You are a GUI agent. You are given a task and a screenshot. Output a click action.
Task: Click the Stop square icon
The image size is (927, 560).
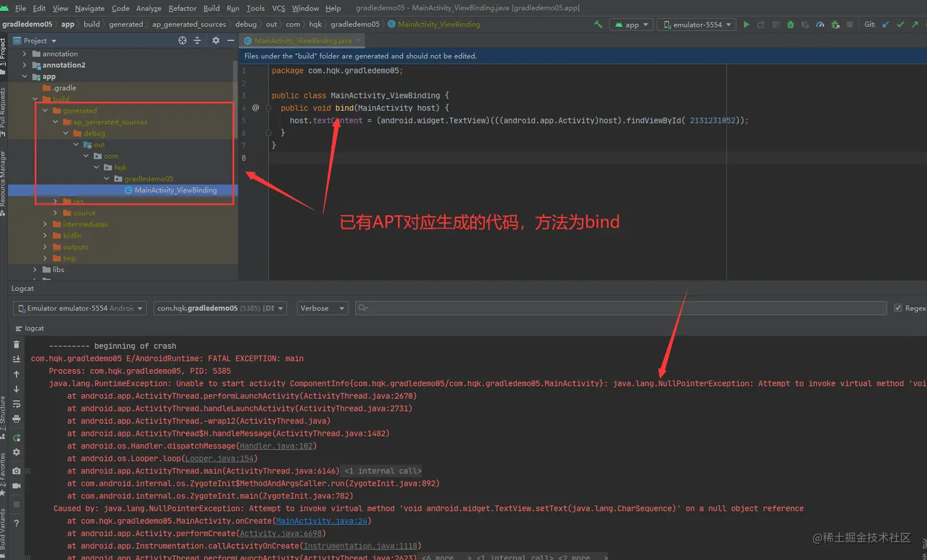click(850, 25)
